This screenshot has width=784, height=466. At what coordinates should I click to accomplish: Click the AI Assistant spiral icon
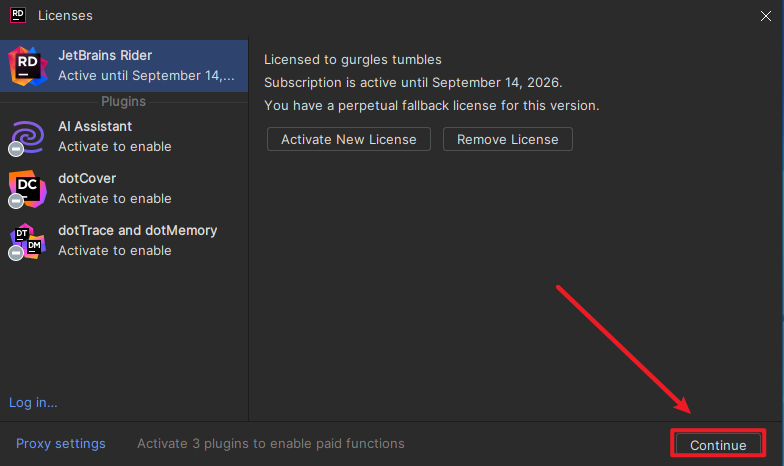coord(28,137)
